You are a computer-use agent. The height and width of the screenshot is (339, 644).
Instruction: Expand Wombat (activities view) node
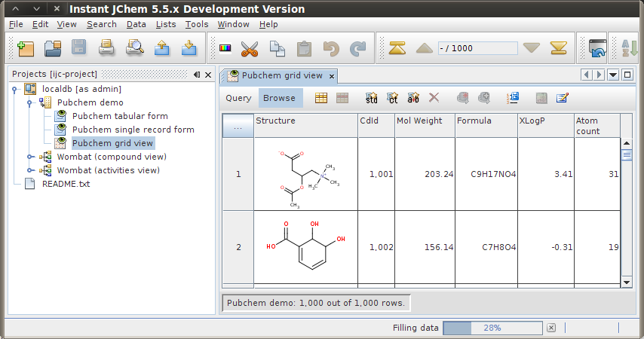click(x=30, y=170)
